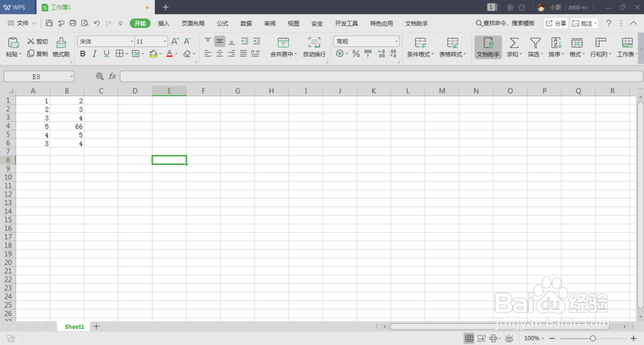Screen dimensions: 644x345
Task: Open the 行和列 rows and columns tool
Action: pos(601,47)
